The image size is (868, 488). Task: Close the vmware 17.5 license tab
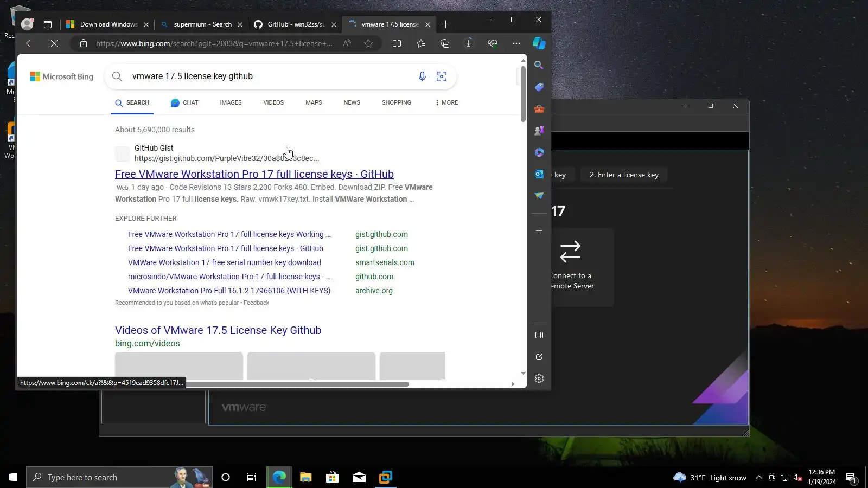coord(427,24)
